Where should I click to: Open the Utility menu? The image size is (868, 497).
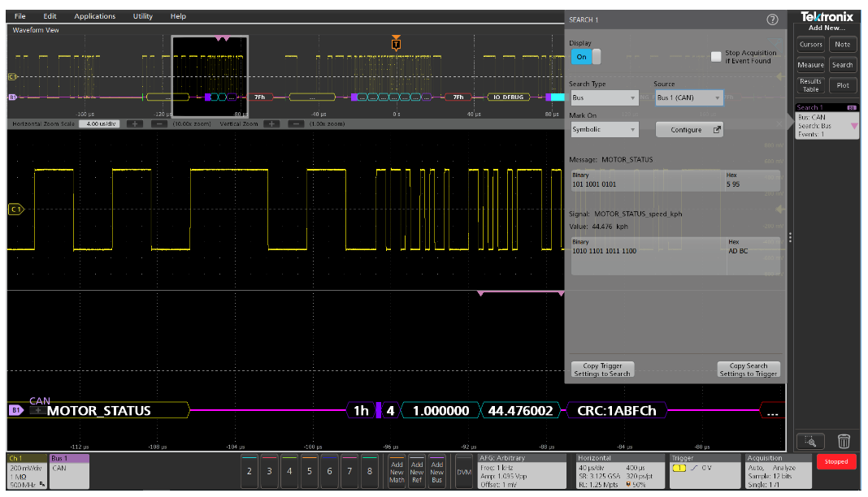pos(142,15)
